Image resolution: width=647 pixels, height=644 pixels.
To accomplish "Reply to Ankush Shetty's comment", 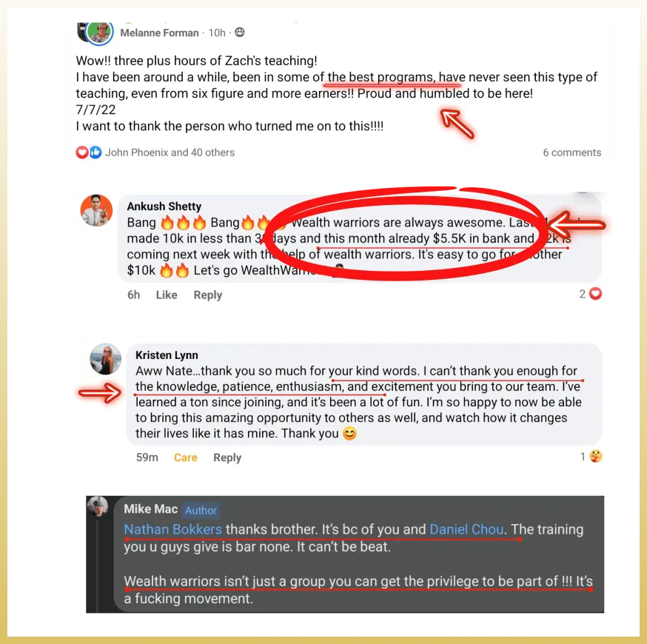I will click(x=208, y=295).
